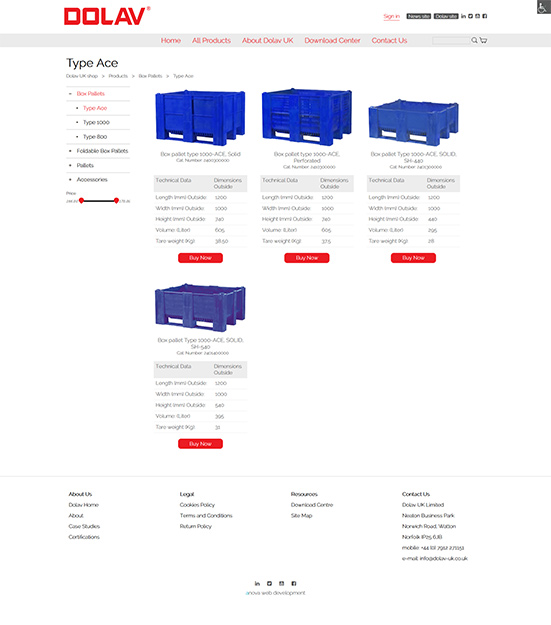
Task: Expand Foldable Box Pallets category
Action: point(102,151)
